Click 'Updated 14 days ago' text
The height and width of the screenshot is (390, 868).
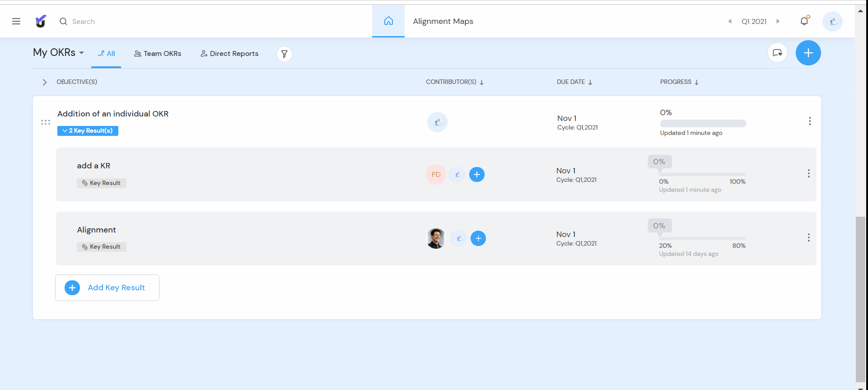689,254
